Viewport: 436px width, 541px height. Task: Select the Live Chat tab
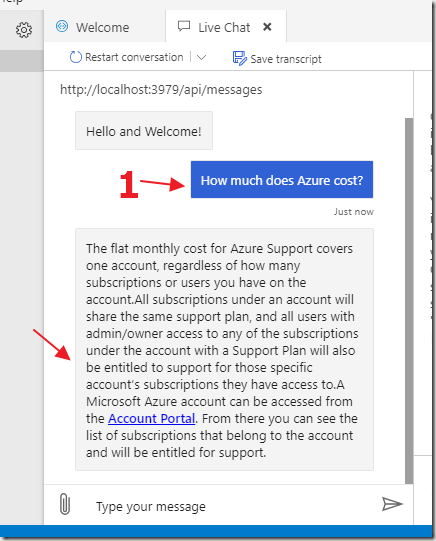tap(226, 26)
